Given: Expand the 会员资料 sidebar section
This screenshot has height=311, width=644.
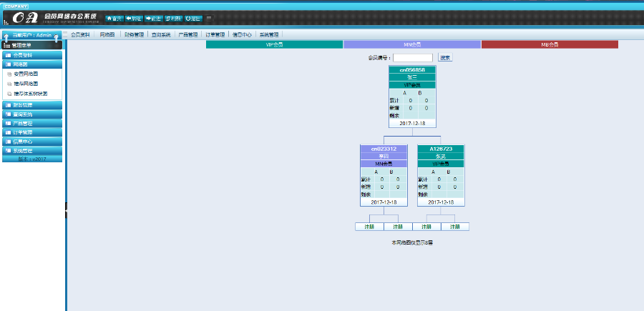Looking at the screenshot, I should pos(32,54).
